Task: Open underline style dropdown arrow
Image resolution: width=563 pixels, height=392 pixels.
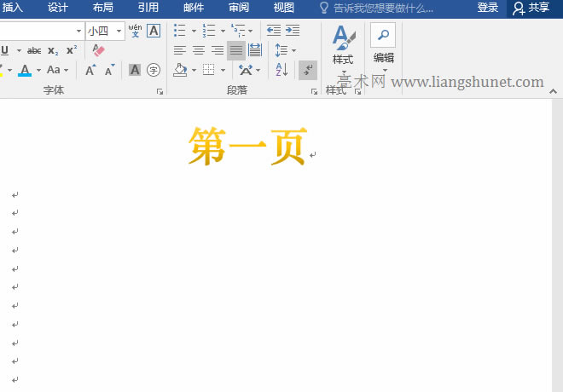Action: pos(19,51)
